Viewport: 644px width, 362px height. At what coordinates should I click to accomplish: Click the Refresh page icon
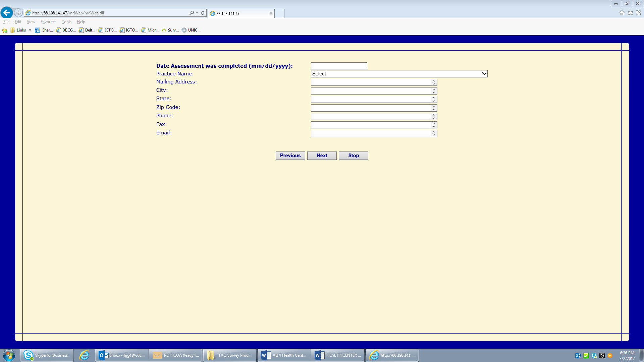click(203, 13)
